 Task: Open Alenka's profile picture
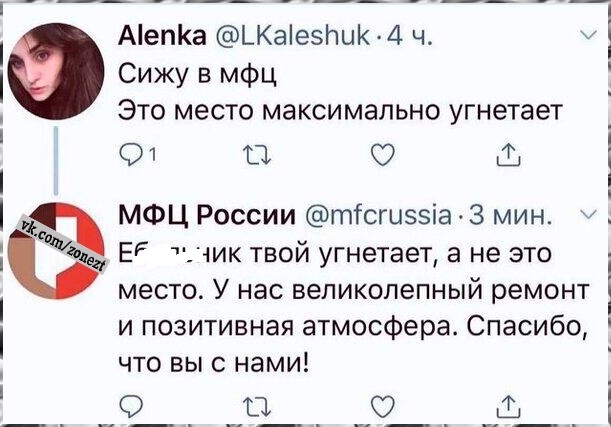pos(56,71)
